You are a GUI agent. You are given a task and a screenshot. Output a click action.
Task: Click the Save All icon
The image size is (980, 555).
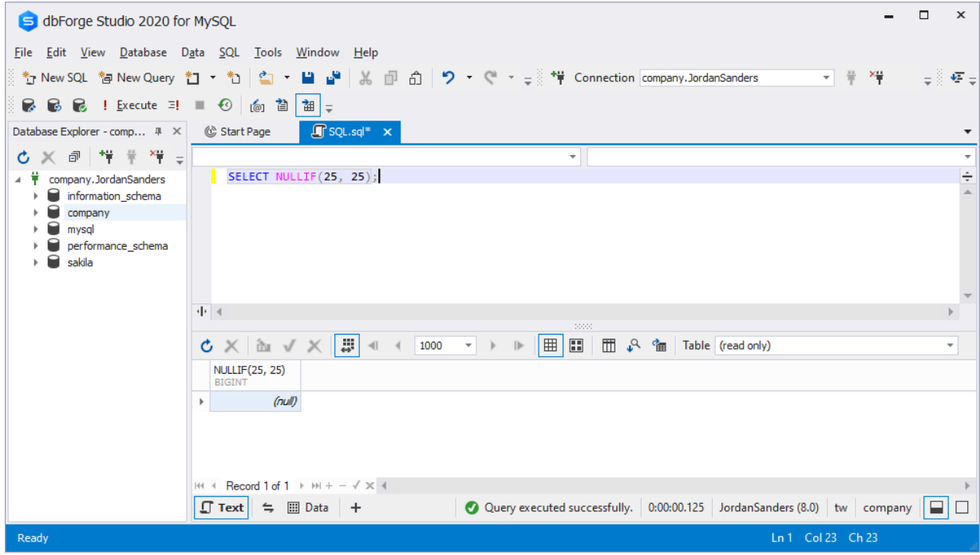pyautogui.click(x=334, y=77)
